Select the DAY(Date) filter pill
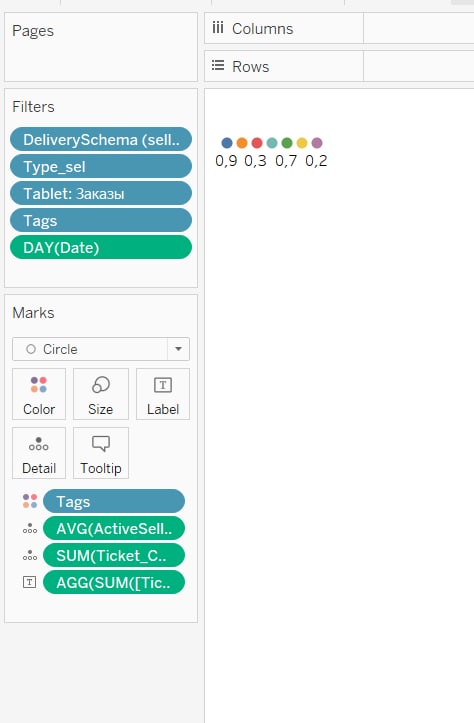 [101, 248]
